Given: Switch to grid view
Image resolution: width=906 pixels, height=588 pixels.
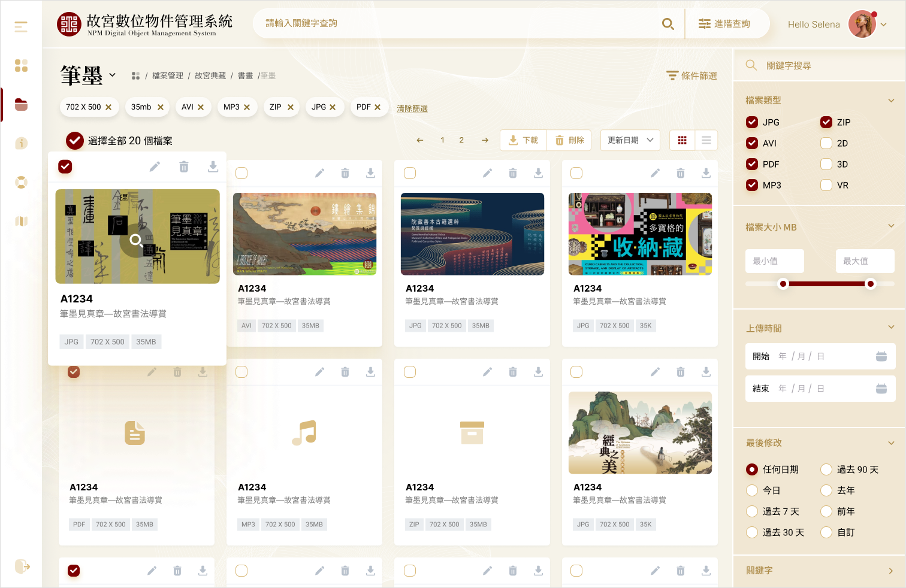Looking at the screenshot, I should click(x=682, y=140).
